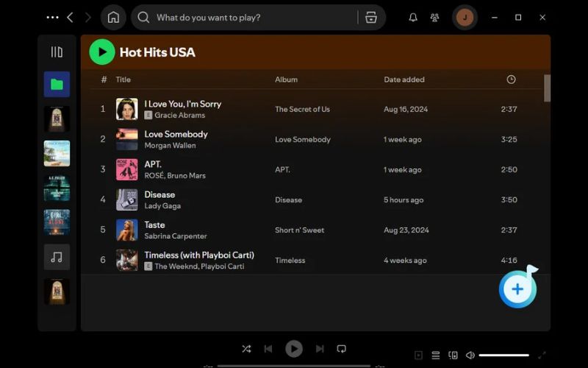Open the Gracie Abrams artist link
Viewport: 588px width, 368px height.
(179, 116)
